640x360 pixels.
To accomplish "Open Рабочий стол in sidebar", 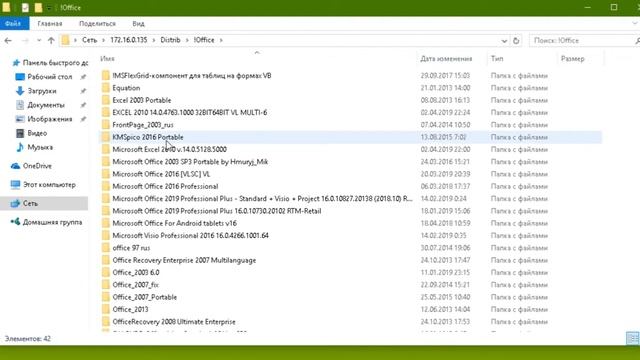I will [49, 77].
